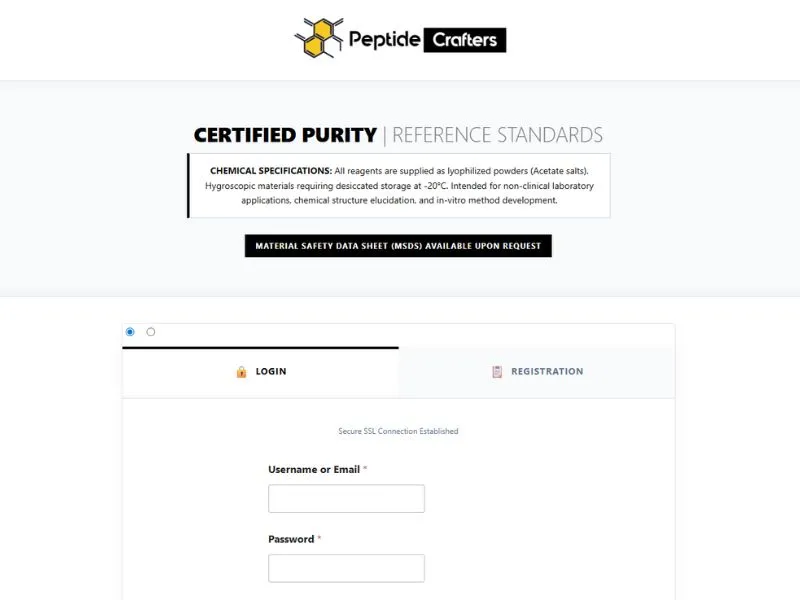Select the second unselected radio button

[x=151, y=332]
